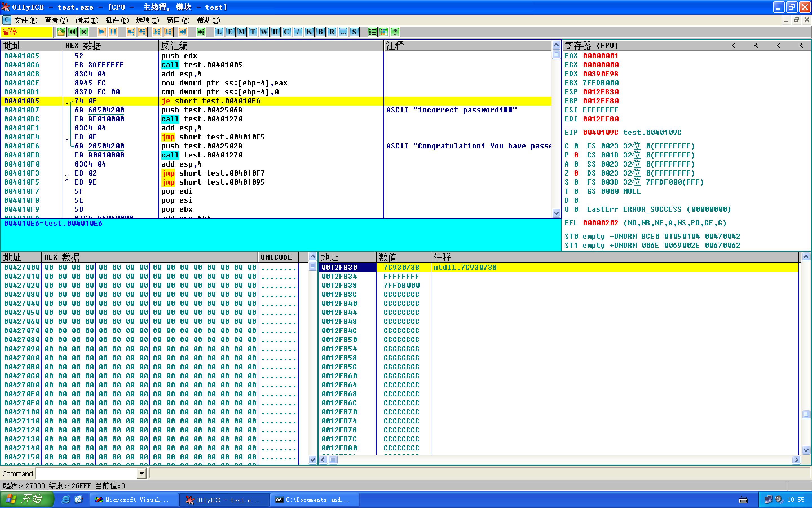Image resolution: width=812 pixels, height=508 pixels.
Task: Click the Go to address green arrow icon
Action: 201,32
